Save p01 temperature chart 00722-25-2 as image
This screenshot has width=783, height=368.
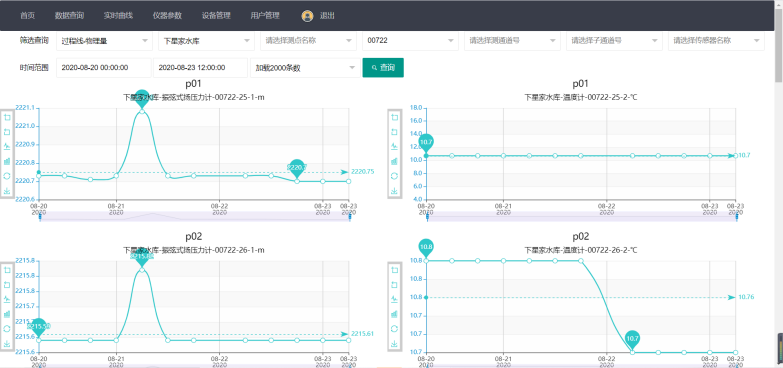click(394, 191)
